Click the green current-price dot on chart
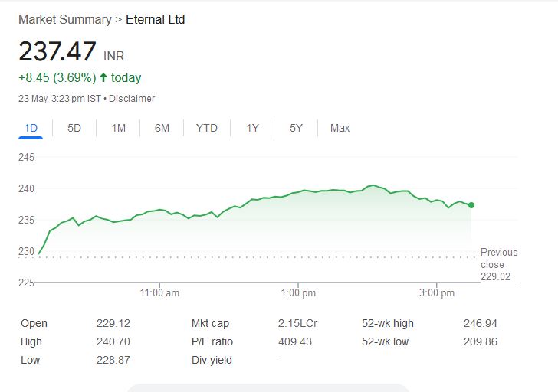558x392 pixels. 471,205
